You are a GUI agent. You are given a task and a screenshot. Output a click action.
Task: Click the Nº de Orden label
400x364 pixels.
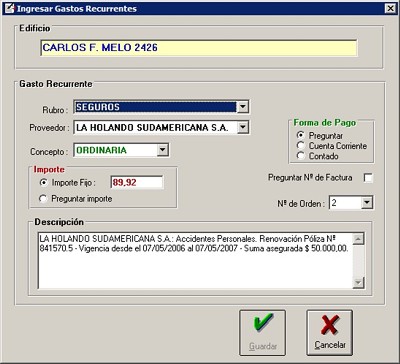pos(301,203)
